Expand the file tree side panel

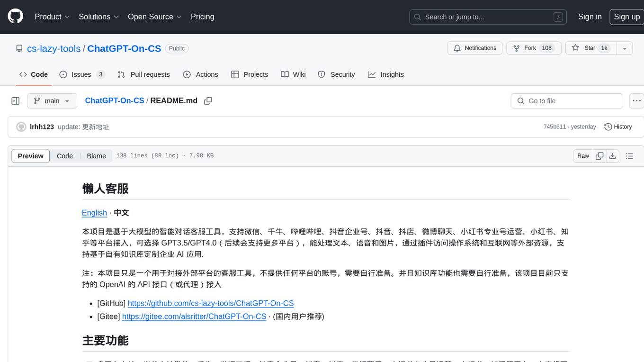coord(16,101)
